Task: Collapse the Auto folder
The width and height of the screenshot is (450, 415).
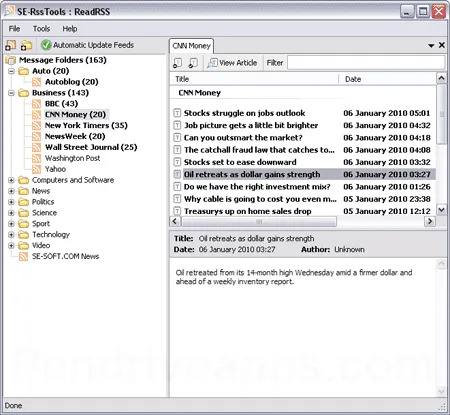Action: click(x=11, y=71)
